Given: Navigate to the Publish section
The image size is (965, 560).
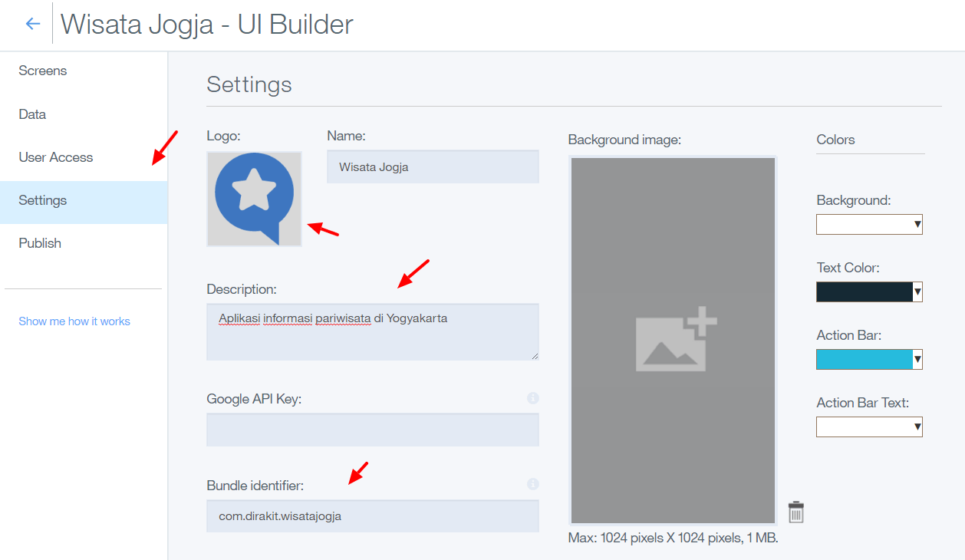Looking at the screenshot, I should click(40, 243).
